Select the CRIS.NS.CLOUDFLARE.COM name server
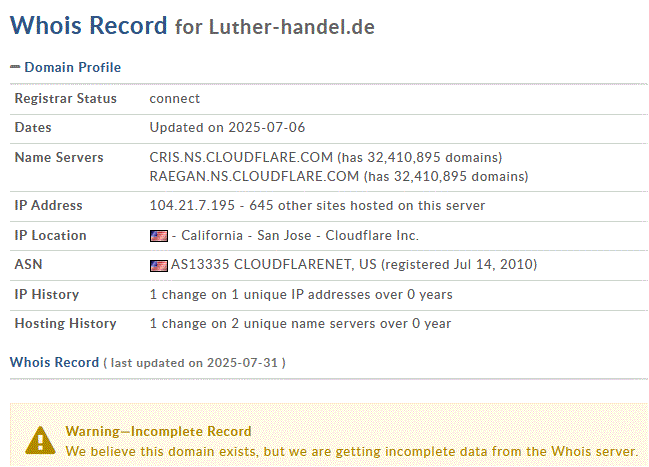This screenshot has height=467, width=649. [240, 158]
